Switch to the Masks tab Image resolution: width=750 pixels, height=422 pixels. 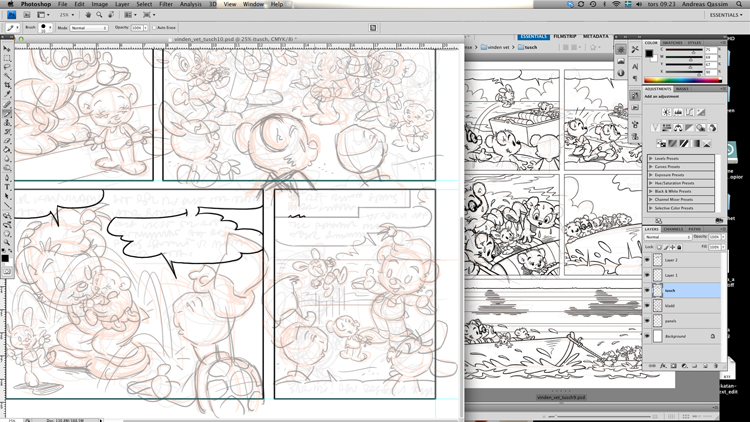[682, 89]
